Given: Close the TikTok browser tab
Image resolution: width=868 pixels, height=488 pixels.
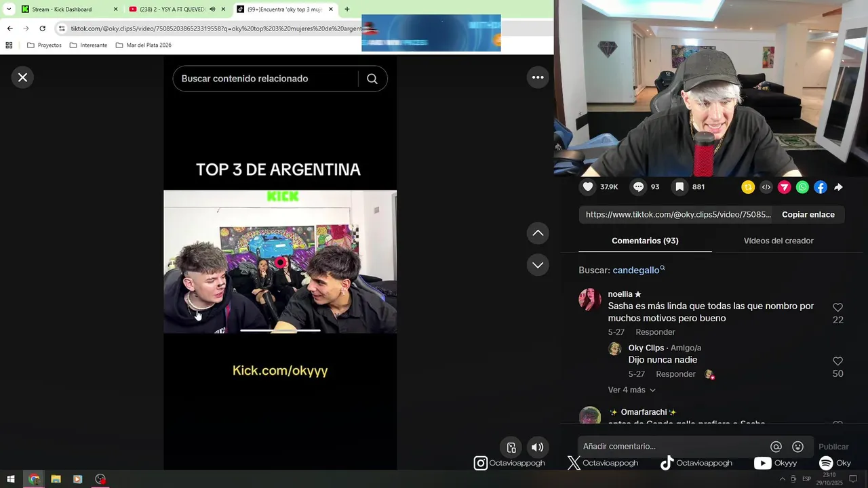Looking at the screenshot, I should 331,9.
